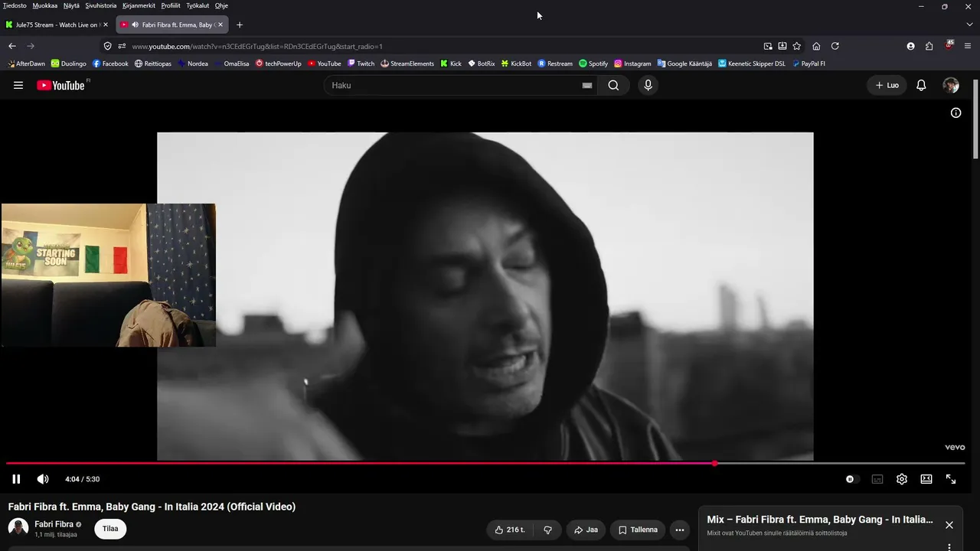This screenshot has height=551, width=980.
Task: Dislike the video
Action: pyautogui.click(x=547, y=530)
